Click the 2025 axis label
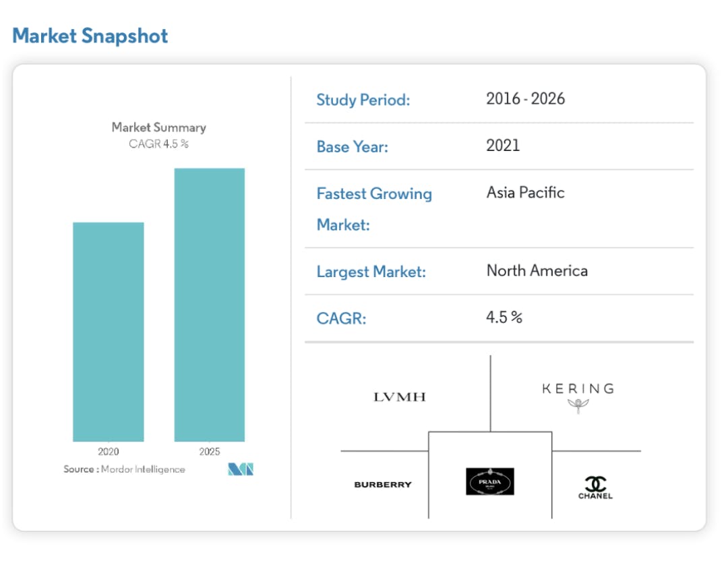 (210, 452)
